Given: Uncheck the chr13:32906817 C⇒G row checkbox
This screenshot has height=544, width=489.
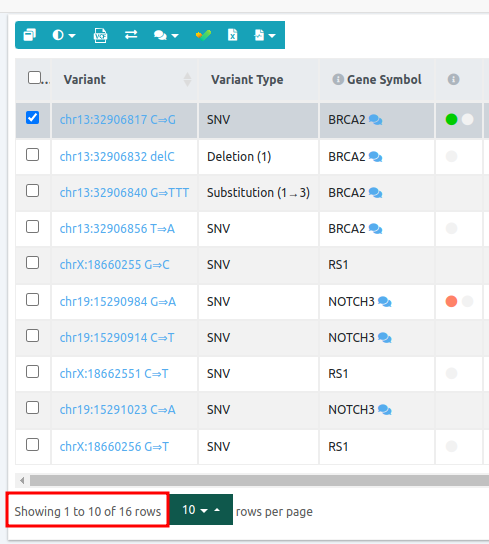Looking at the screenshot, I should click(32, 118).
